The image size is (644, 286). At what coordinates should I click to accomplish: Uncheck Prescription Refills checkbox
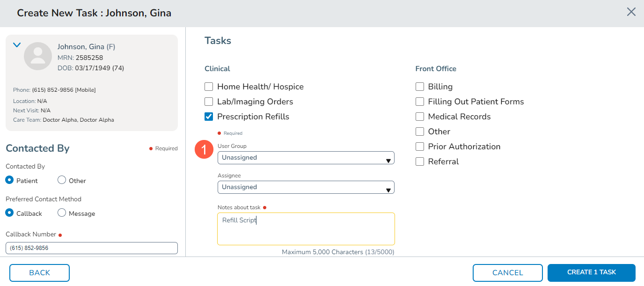point(209,117)
